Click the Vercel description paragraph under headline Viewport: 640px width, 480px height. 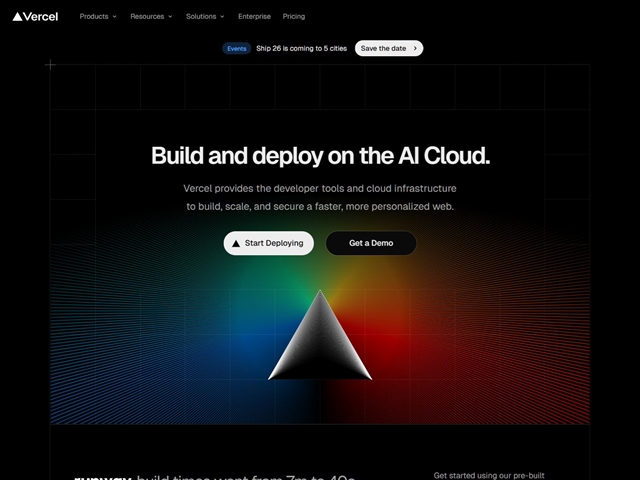pyautogui.click(x=320, y=197)
